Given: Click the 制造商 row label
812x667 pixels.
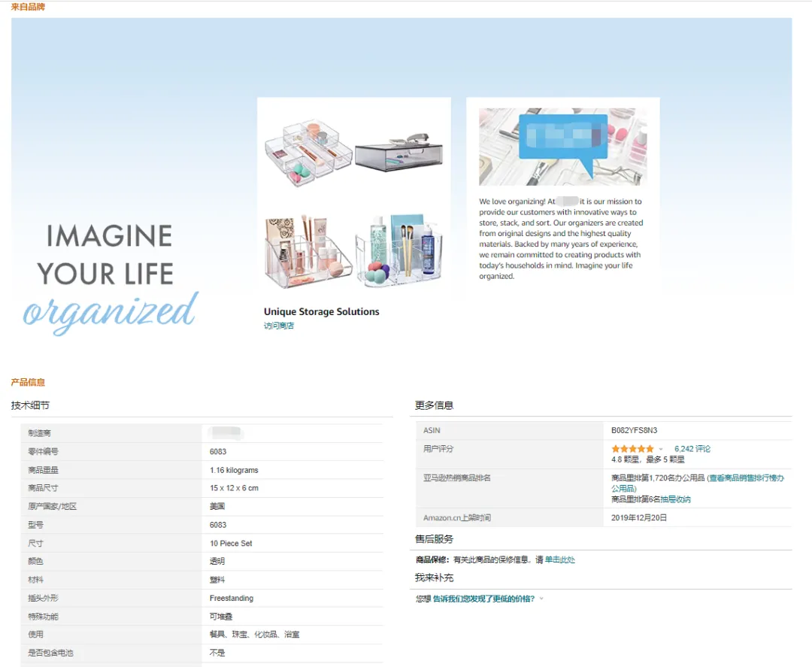Looking at the screenshot, I should click(39, 433).
